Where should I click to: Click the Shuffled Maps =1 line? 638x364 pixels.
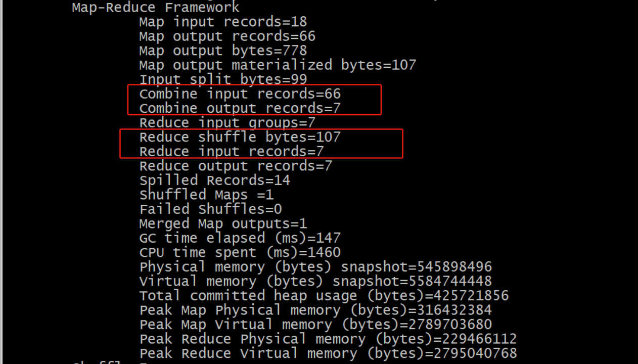pos(206,195)
